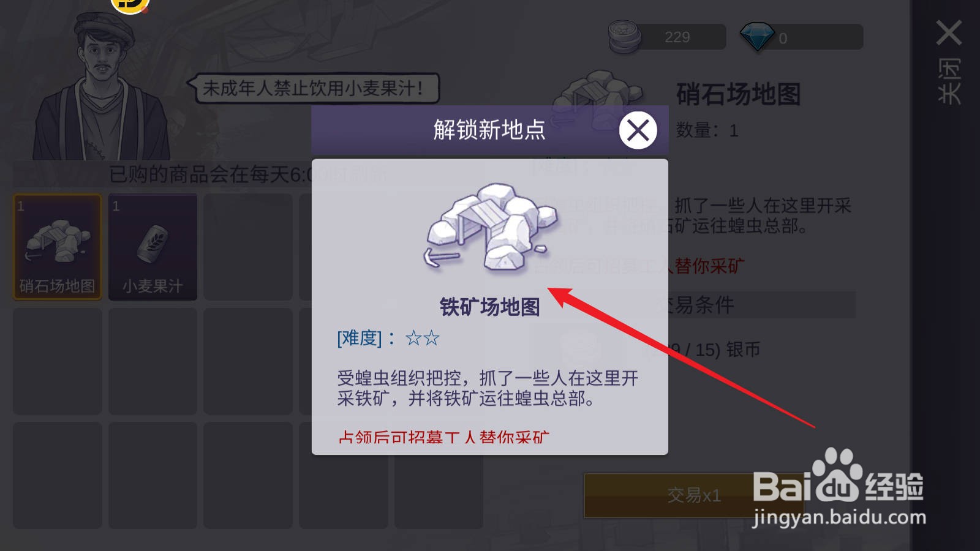The height and width of the screenshot is (551, 980).
Task: Click the iron mine description paragraph
Action: tap(488, 388)
